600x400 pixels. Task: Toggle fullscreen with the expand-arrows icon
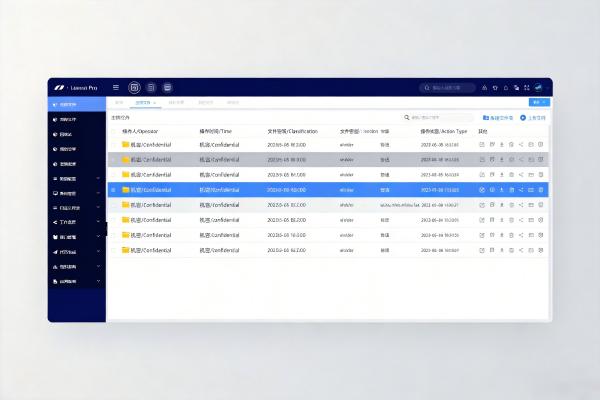click(x=527, y=88)
